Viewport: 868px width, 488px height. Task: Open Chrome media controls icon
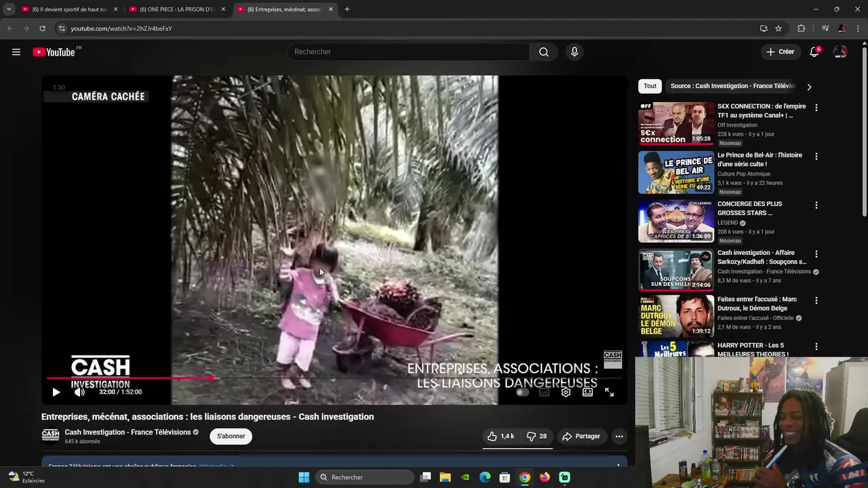point(825,28)
